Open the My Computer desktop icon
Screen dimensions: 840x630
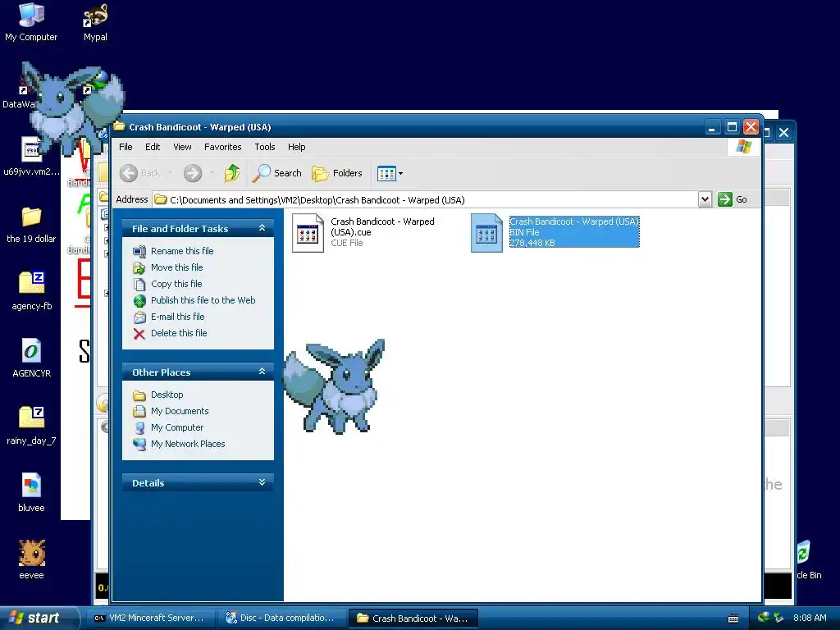click(x=31, y=22)
